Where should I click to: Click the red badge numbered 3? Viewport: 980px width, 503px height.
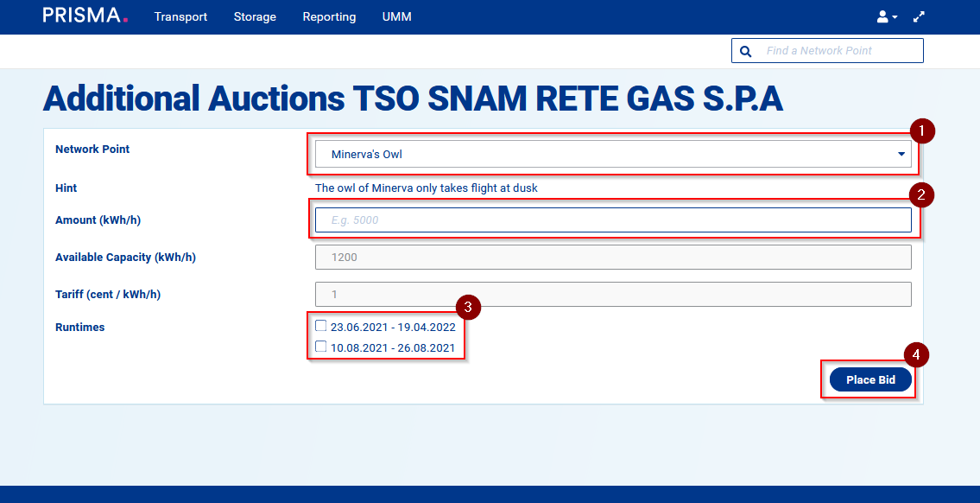pos(467,306)
